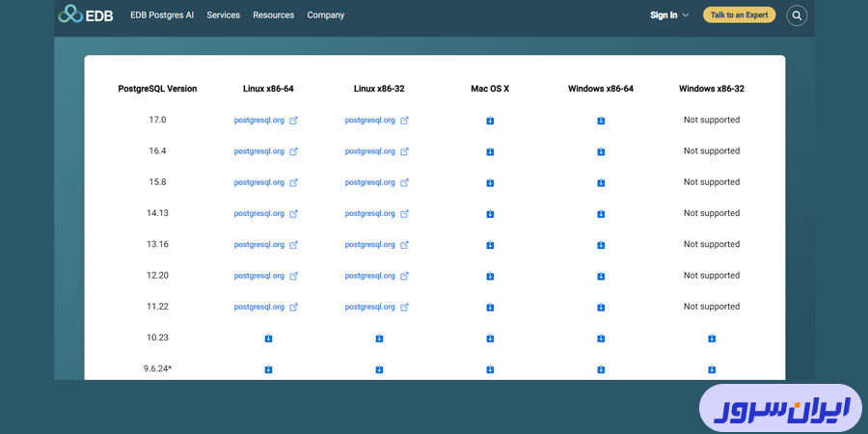Download PostgreSQL 12.20 for Mac OS X
Image resolution: width=868 pixels, height=434 pixels.
490,276
